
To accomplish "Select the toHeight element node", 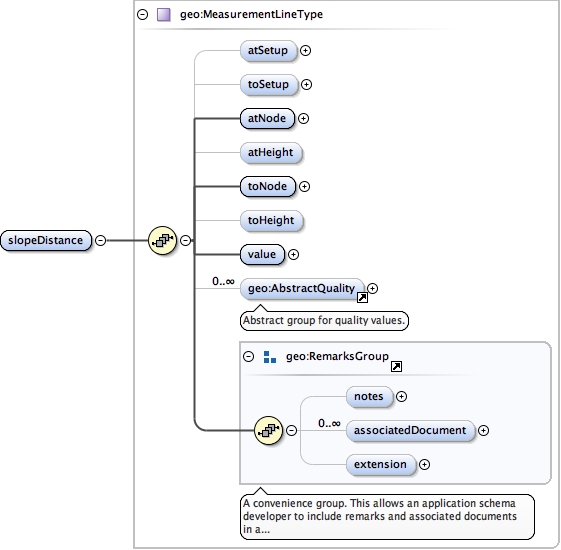I will 272,220.
